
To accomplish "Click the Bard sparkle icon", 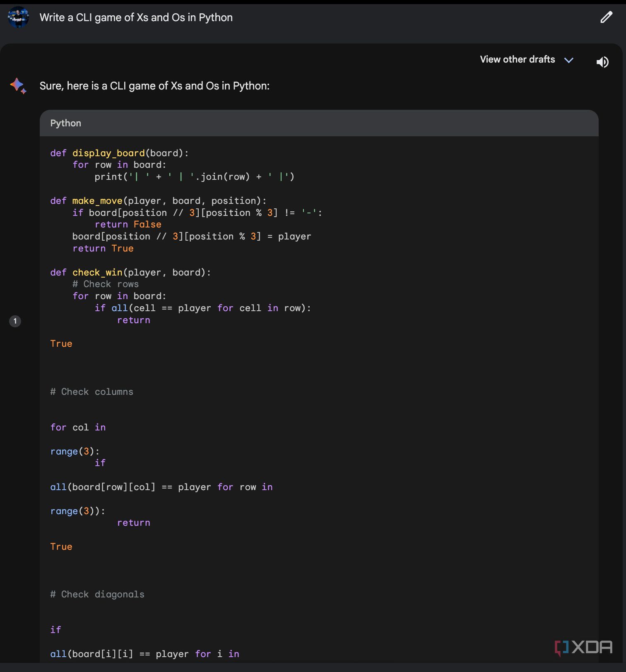I will pyautogui.click(x=18, y=86).
